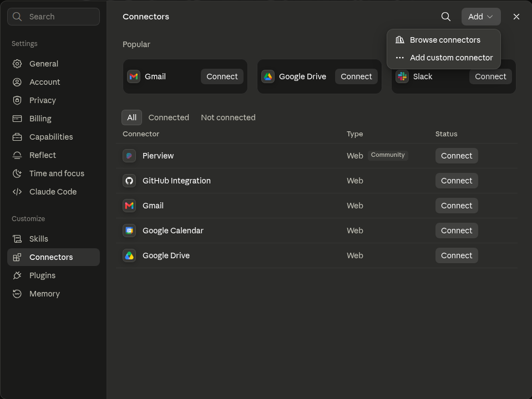
Task: Click the Google Drive logo in Popular card
Action: pyautogui.click(x=268, y=76)
